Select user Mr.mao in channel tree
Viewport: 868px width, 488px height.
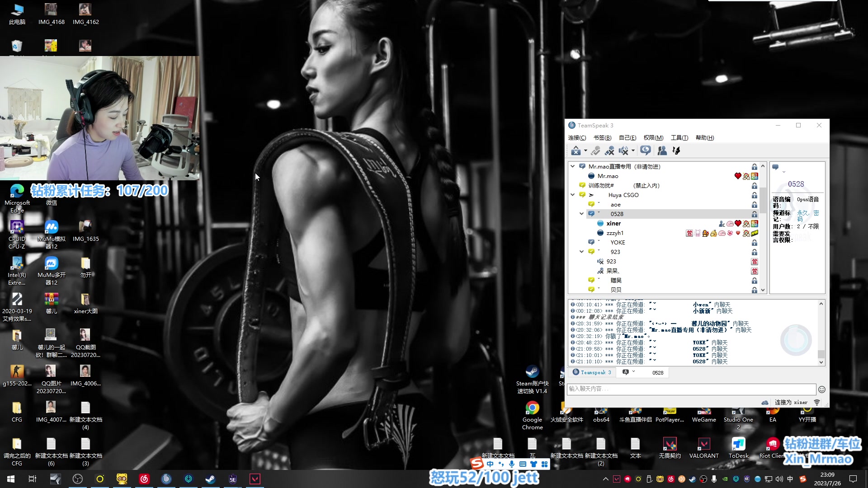click(x=608, y=176)
